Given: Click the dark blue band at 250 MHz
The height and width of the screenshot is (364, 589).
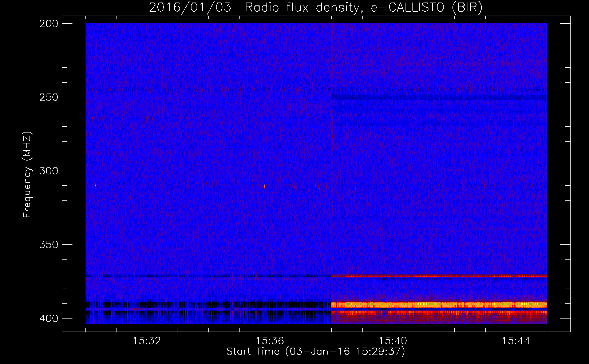Looking at the screenshot, I should point(439,98).
